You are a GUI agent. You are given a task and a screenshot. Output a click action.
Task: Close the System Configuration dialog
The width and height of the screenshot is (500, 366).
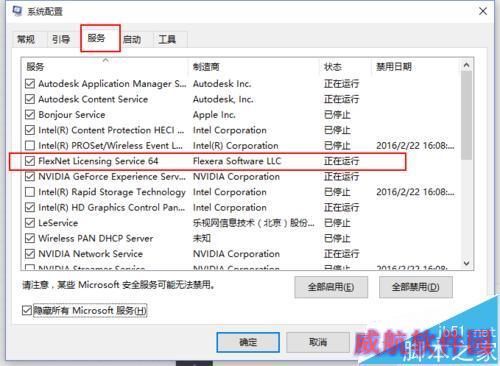pos(483,11)
